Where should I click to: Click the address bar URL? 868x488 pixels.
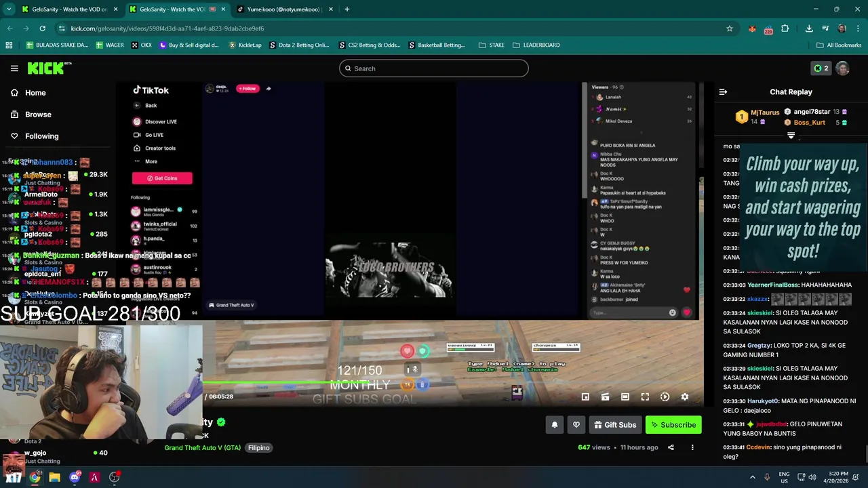167,28
